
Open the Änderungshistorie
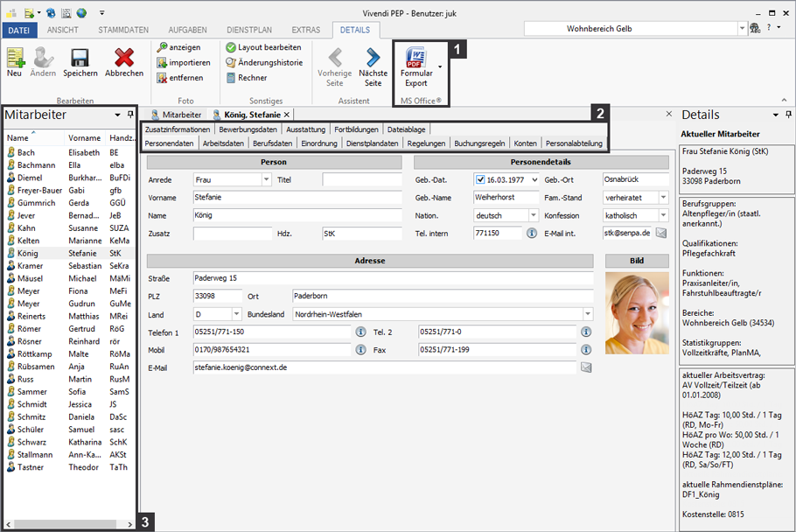[x=263, y=63]
